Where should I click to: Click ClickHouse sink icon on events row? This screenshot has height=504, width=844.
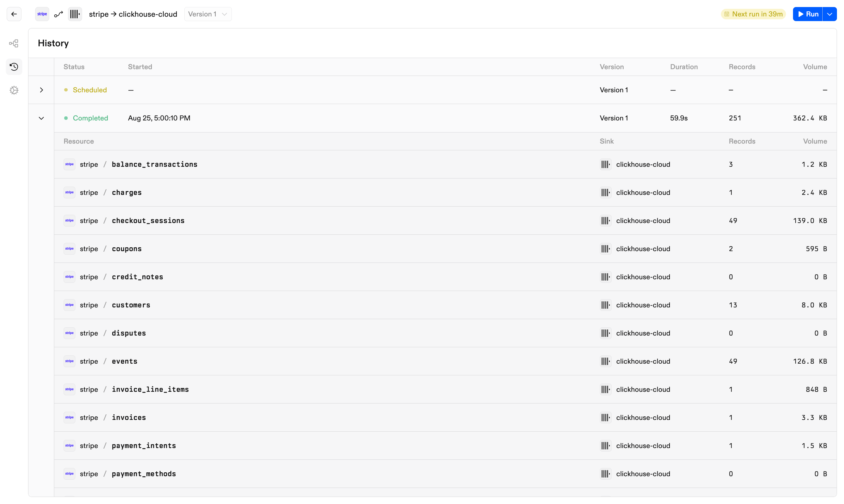pyautogui.click(x=605, y=361)
